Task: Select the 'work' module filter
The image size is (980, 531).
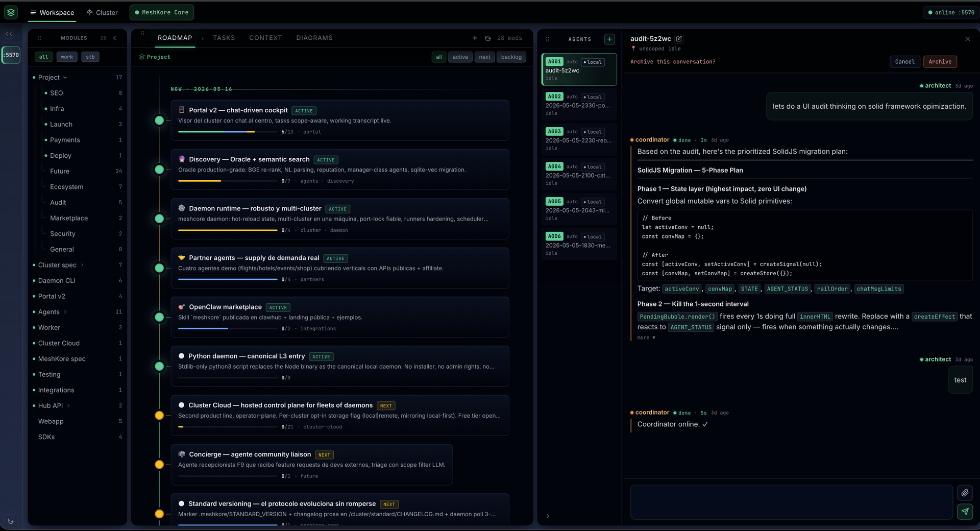Action: point(67,57)
